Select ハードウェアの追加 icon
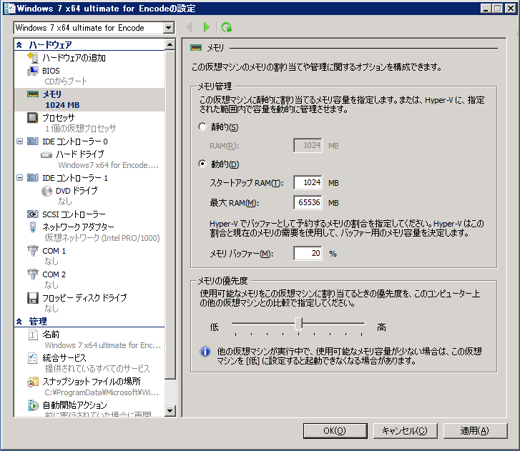Viewport: 520px width, 451px height. [x=33, y=58]
